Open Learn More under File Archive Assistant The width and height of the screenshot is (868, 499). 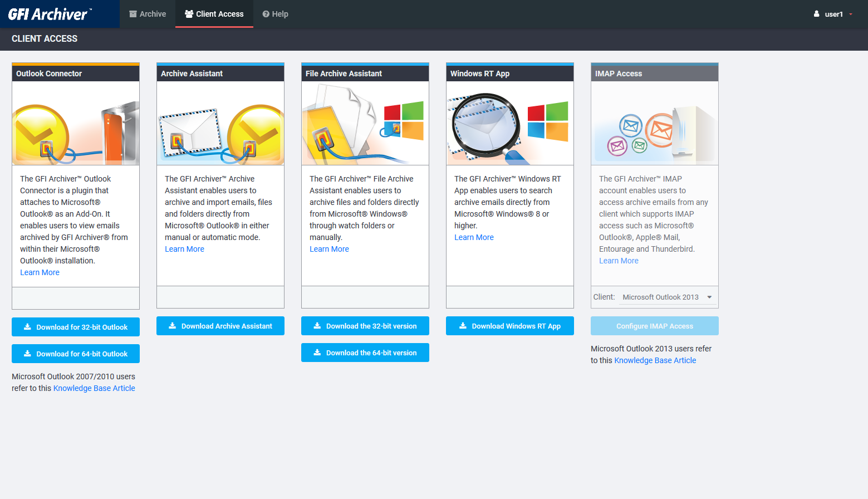[329, 249]
